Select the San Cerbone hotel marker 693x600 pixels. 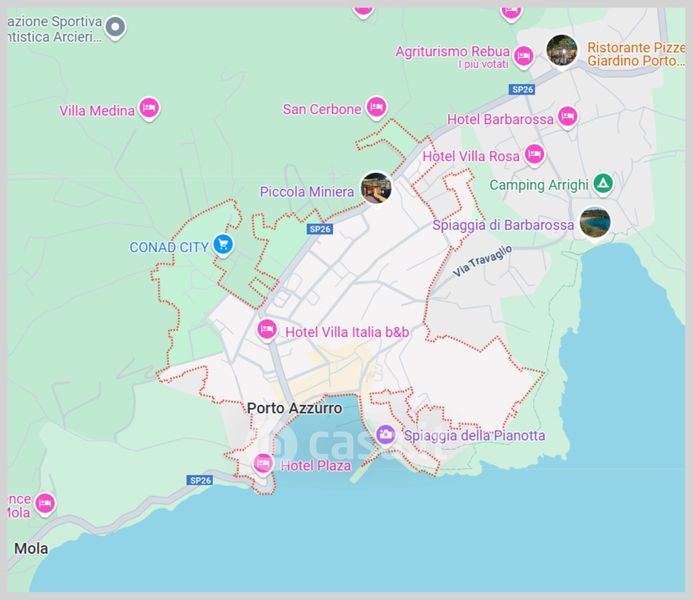click(376, 107)
